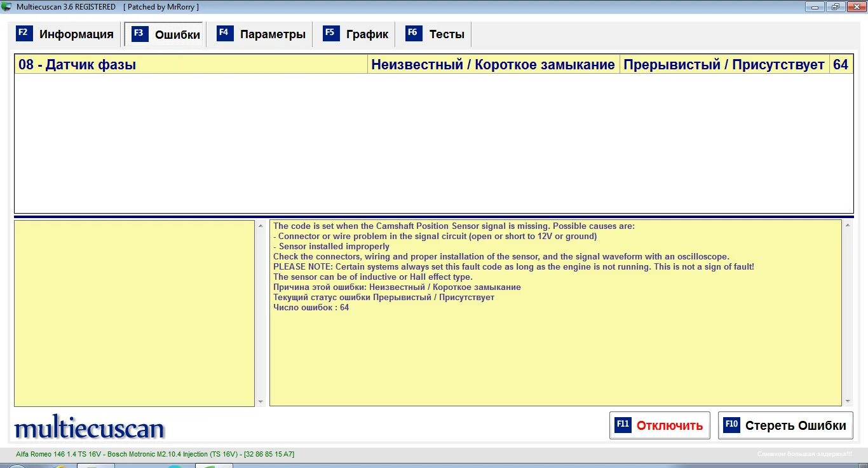Switch to the Ошибки tab

coord(166,34)
